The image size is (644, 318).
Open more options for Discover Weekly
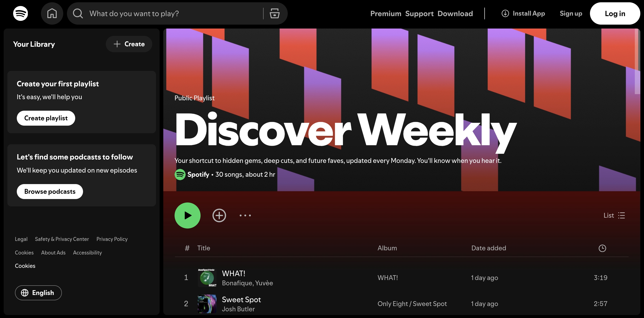[245, 215]
